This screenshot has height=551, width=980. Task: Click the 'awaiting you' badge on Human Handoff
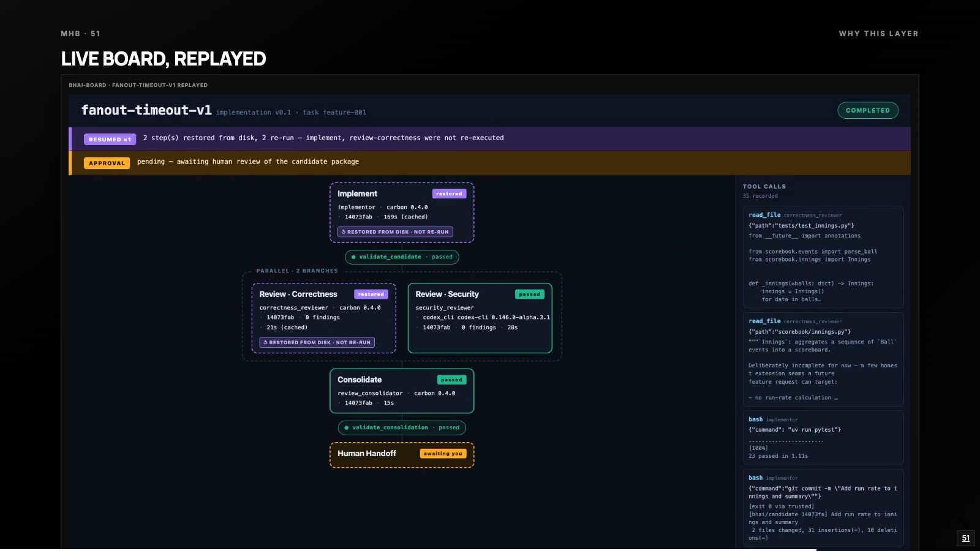443,454
